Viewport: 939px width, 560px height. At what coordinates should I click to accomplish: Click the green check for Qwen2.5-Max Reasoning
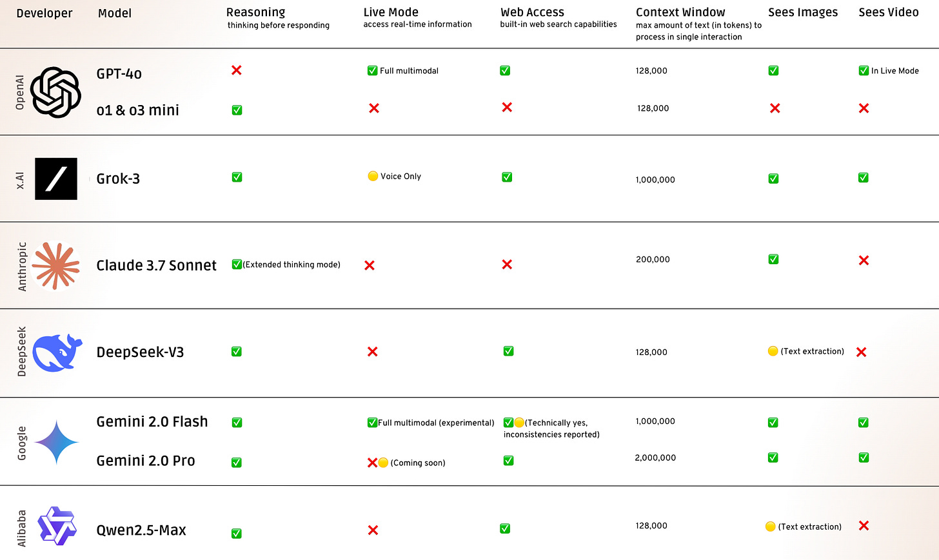coord(237,534)
